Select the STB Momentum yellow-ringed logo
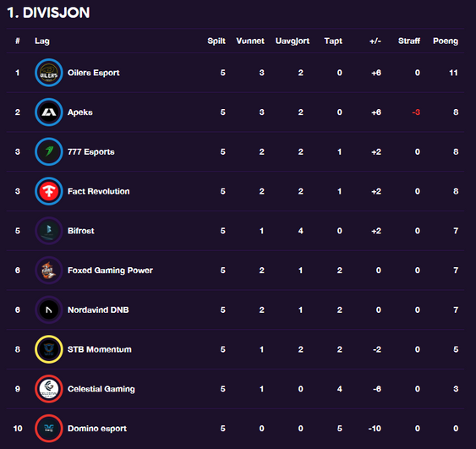The height and width of the screenshot is (449, 476). pos(48,349)
